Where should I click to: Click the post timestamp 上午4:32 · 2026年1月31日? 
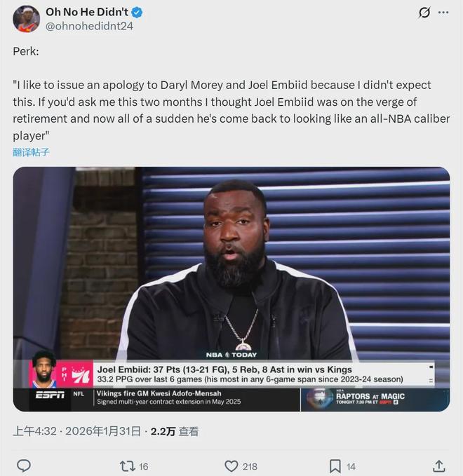76,432
